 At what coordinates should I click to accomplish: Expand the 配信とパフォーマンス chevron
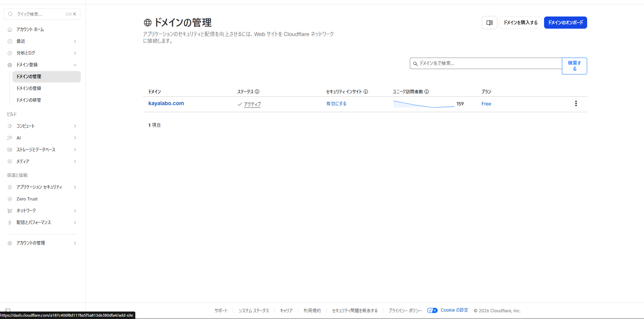point(75,223)
